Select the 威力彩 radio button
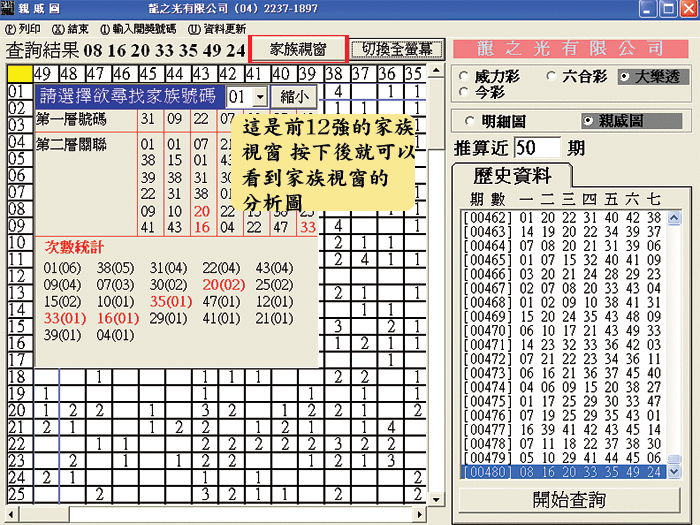This screenshot has width=700, height=525. click(x=490, y=77)
